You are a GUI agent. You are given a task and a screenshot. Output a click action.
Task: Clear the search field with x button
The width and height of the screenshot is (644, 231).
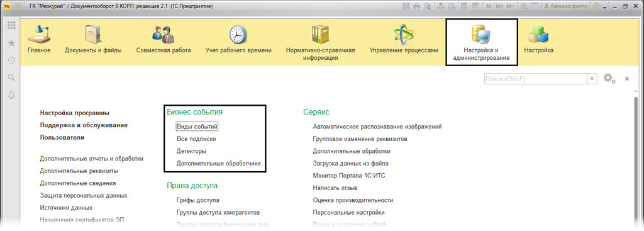point(592,79)
